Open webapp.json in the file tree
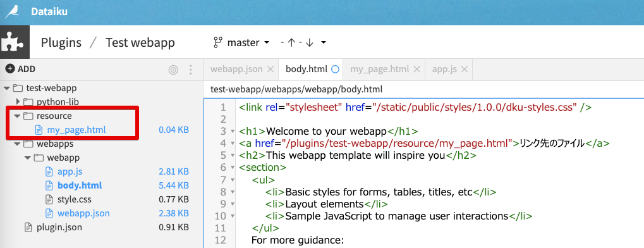This screenshot has height=248, width=644. click(84, 213)
